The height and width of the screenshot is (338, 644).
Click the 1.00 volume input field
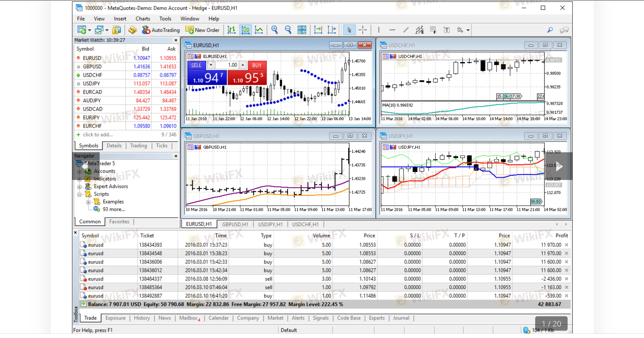[229, 65]
